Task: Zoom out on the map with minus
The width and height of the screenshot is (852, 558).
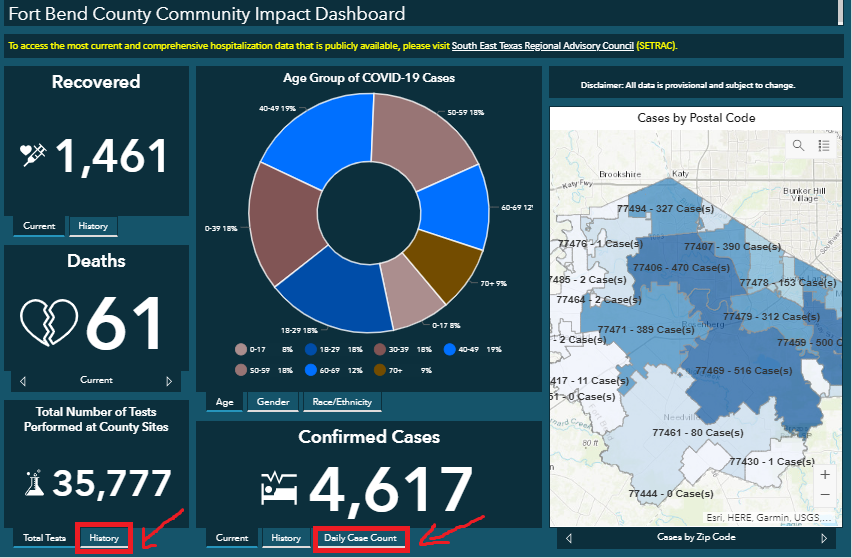Action: [x=824, y=495]
